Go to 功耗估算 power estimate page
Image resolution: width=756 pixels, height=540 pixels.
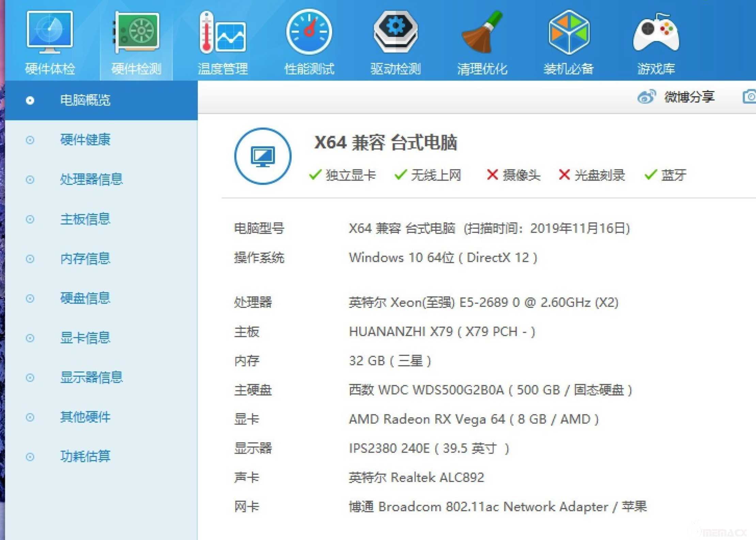pos(85,457)
